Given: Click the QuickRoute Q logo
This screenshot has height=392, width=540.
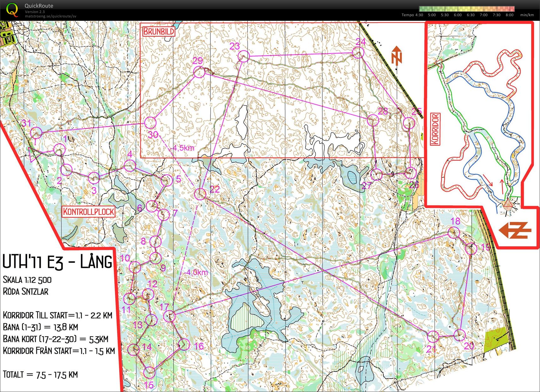Looking at the screenshot, I should point(12,9).
